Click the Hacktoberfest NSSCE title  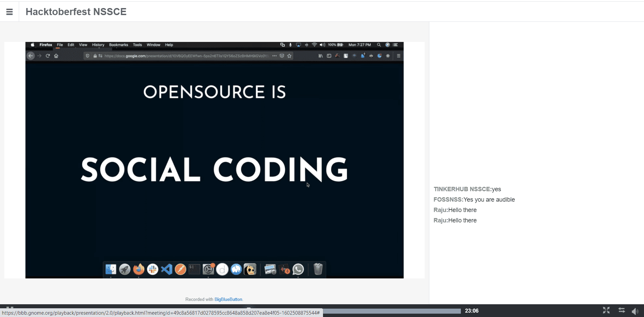click(x=76, y=12)
